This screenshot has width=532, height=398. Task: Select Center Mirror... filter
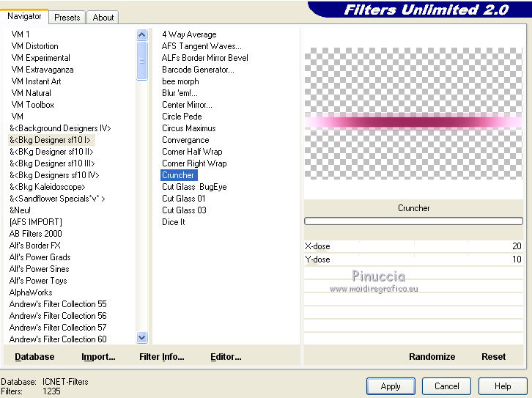pyautogui.click(x=187, y=105)
